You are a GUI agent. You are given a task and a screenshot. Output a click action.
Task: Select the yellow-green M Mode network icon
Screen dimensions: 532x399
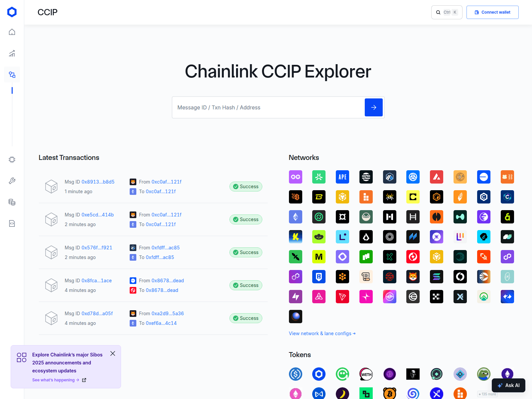click(x=319, y=257)
